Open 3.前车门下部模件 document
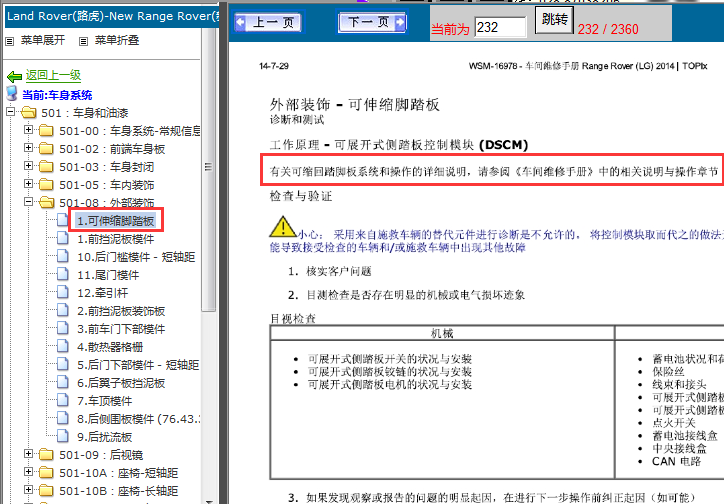724x504 pixels. point(121,329)
